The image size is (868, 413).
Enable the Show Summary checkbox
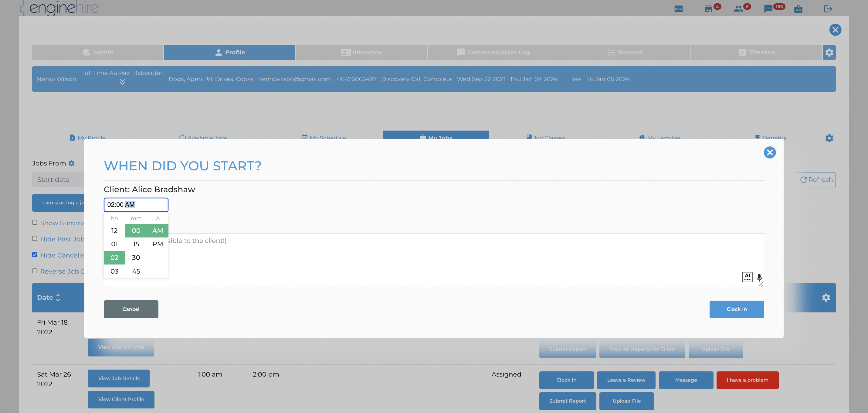34,223
